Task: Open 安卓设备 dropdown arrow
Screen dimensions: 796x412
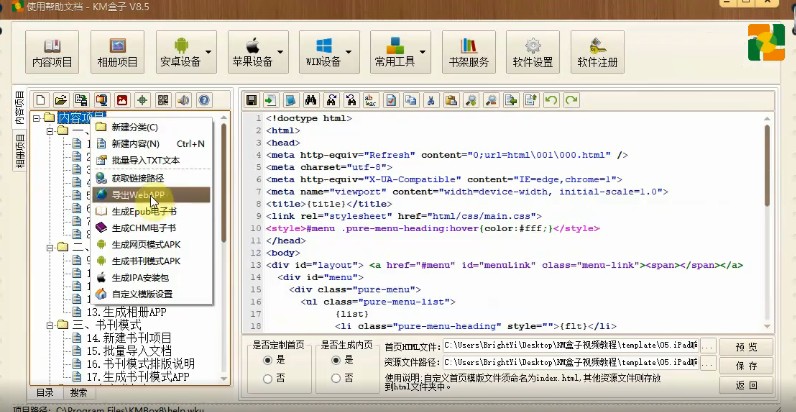Action: (209, 52)
